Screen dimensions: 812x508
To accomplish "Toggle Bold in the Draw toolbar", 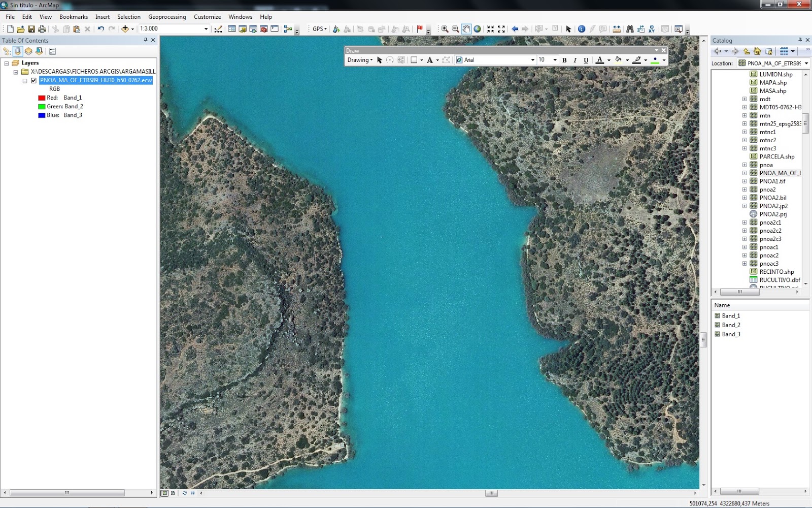I will [x=564, y=60].
